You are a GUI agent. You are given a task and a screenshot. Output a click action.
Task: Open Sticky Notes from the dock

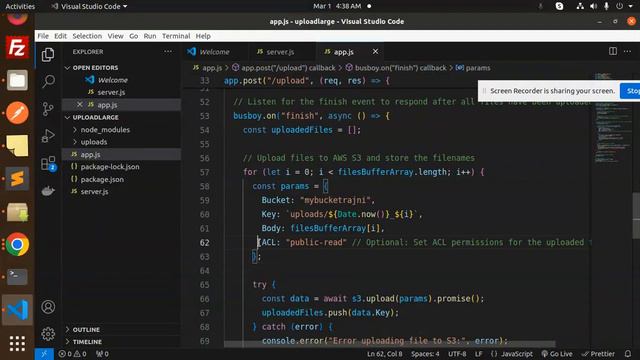tap(17, 146)
